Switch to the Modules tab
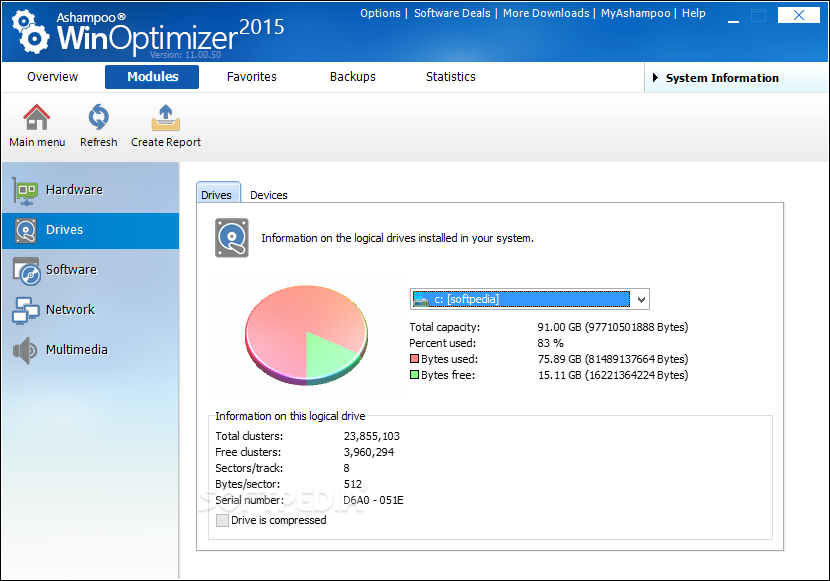Viewport: 830px width, 581px height. pyautogui.click(x=152, y=77)
